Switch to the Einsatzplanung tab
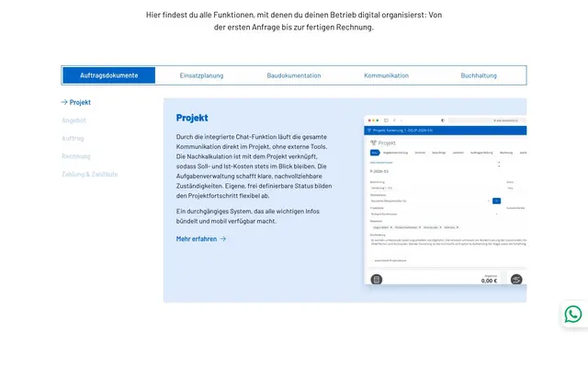 coord(201,75)
